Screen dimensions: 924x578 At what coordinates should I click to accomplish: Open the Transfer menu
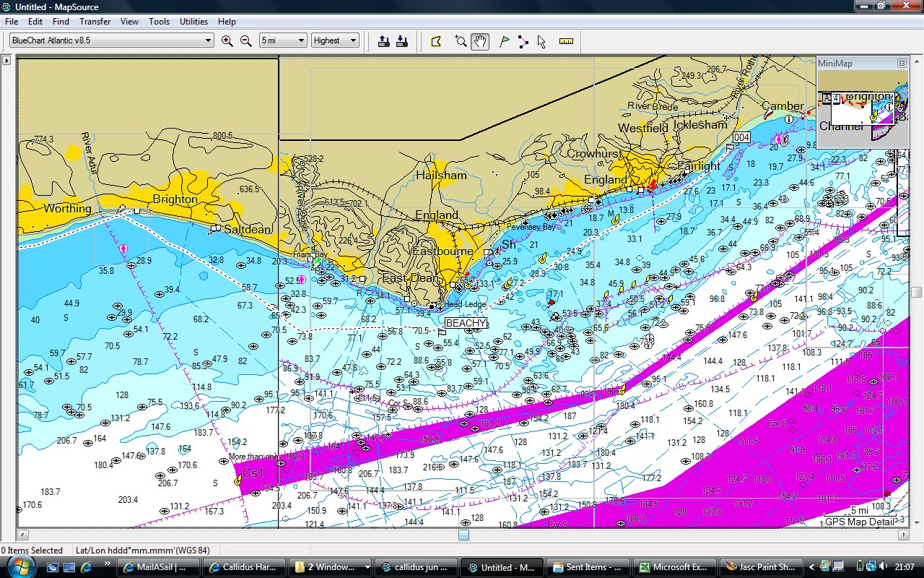tap(95, 22)
